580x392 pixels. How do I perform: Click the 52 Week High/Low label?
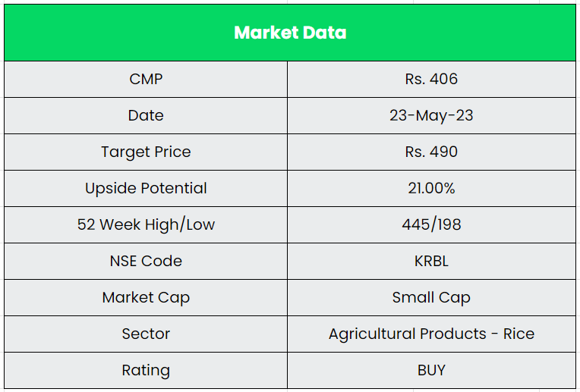coord(146,224)
